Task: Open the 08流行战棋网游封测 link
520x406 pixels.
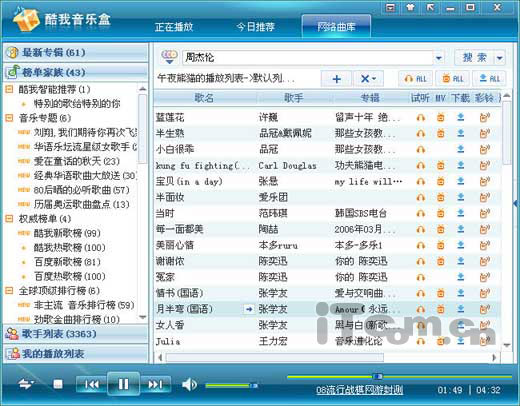Action: (x=360, y=390)
